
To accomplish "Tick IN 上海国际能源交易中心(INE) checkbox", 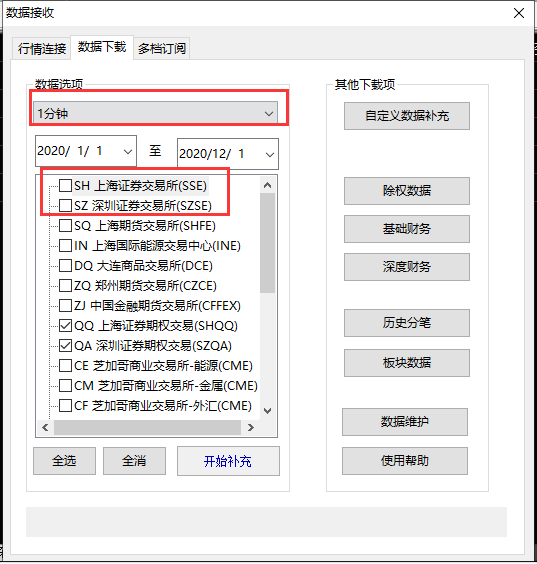I will pos(65,246).
